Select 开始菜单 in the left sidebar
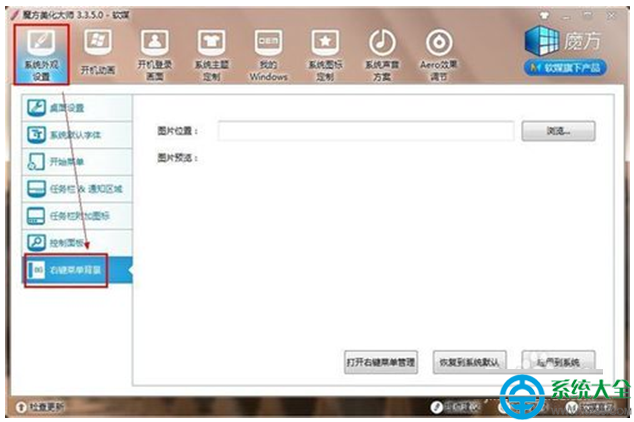The image size is (634, 422). click(x=76, y=161)
